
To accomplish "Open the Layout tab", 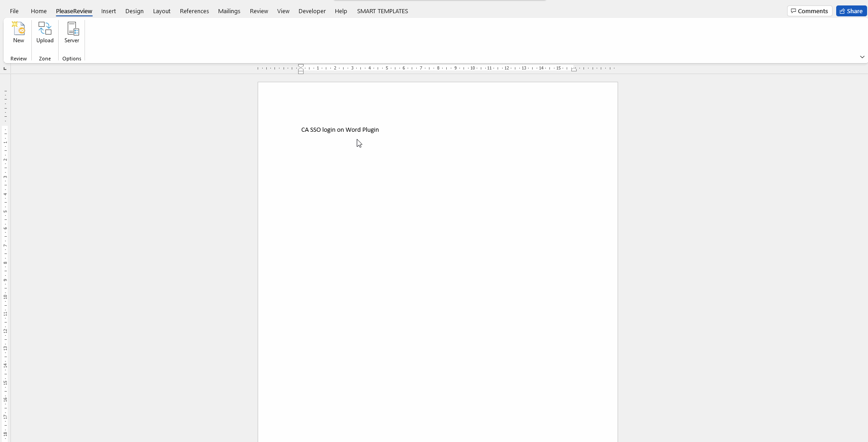I will click(x=162, y=11).
